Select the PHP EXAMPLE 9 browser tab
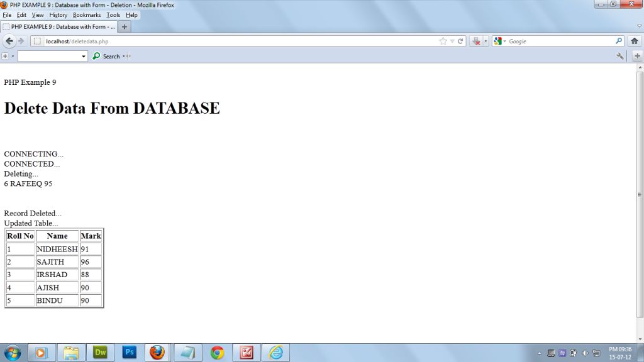Screen dimensions: 644x362 [x=59, y=26]
